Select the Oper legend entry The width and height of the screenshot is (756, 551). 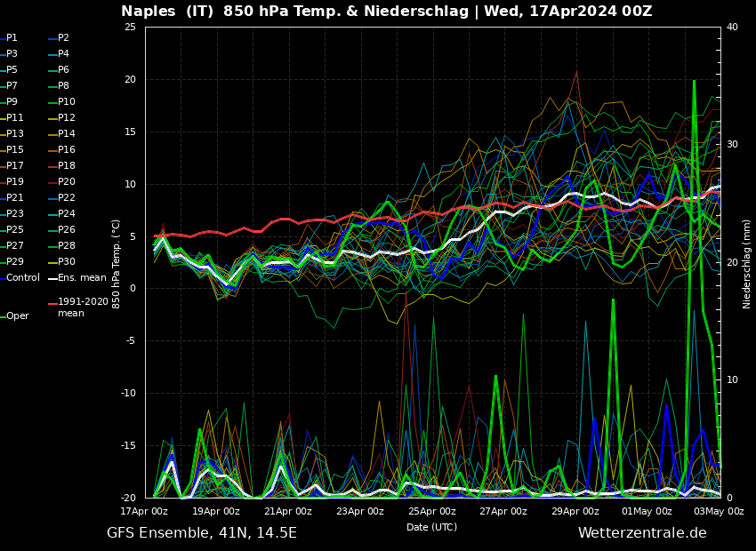coord(14,316)
